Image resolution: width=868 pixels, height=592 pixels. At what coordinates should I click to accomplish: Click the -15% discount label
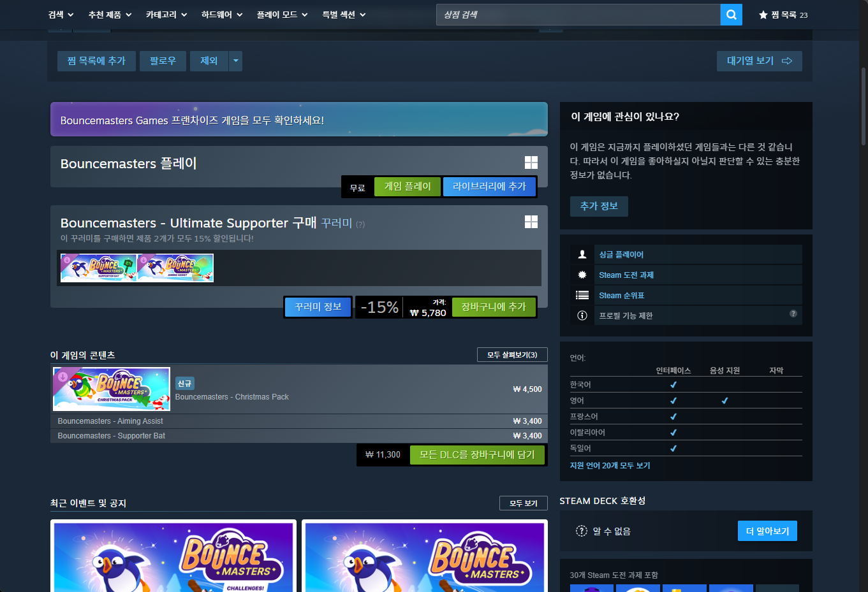click(x=379, y=307)
